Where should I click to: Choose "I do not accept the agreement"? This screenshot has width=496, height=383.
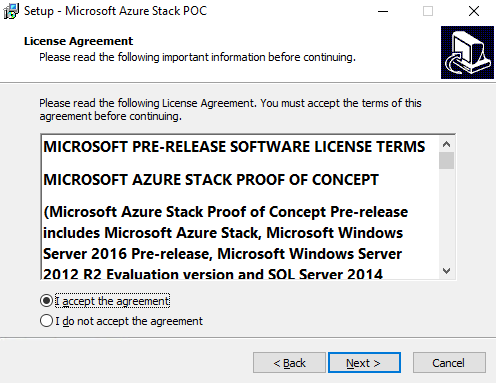pyautogui.click(x=121, y=321)
